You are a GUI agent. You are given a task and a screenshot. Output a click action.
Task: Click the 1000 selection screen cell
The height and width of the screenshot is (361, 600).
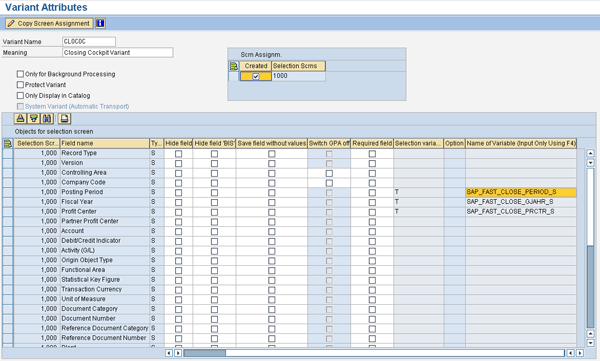point(298,76)
